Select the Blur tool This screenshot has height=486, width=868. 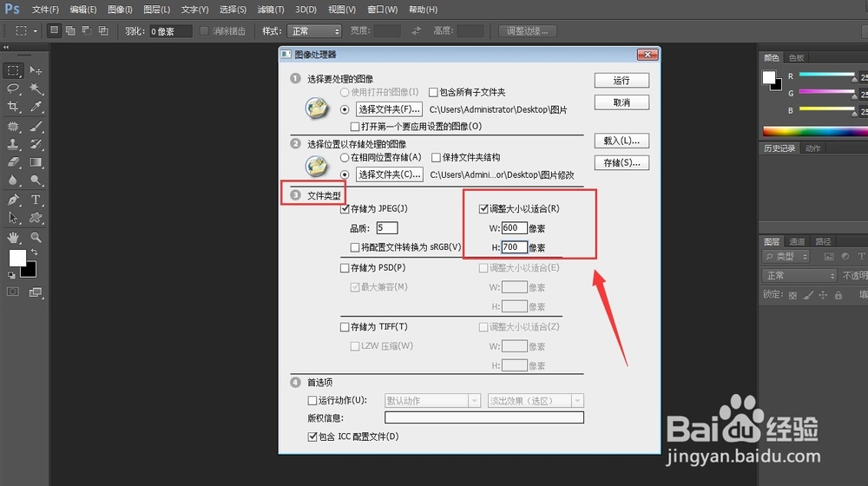[13, 180]
